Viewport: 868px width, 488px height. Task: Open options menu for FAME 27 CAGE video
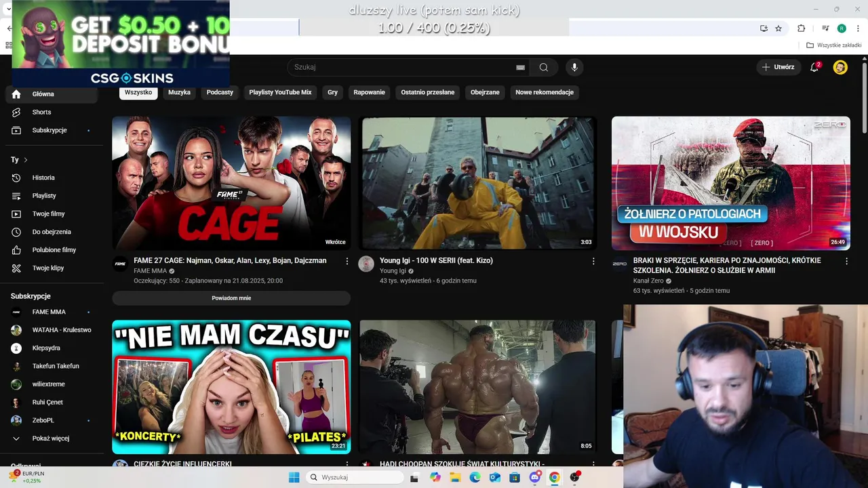tap(347, 261)
